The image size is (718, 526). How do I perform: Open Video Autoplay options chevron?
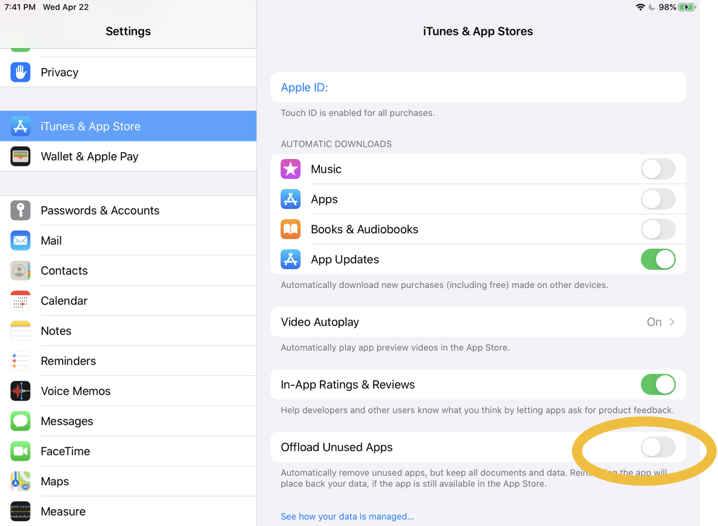[x=672, y=322]
